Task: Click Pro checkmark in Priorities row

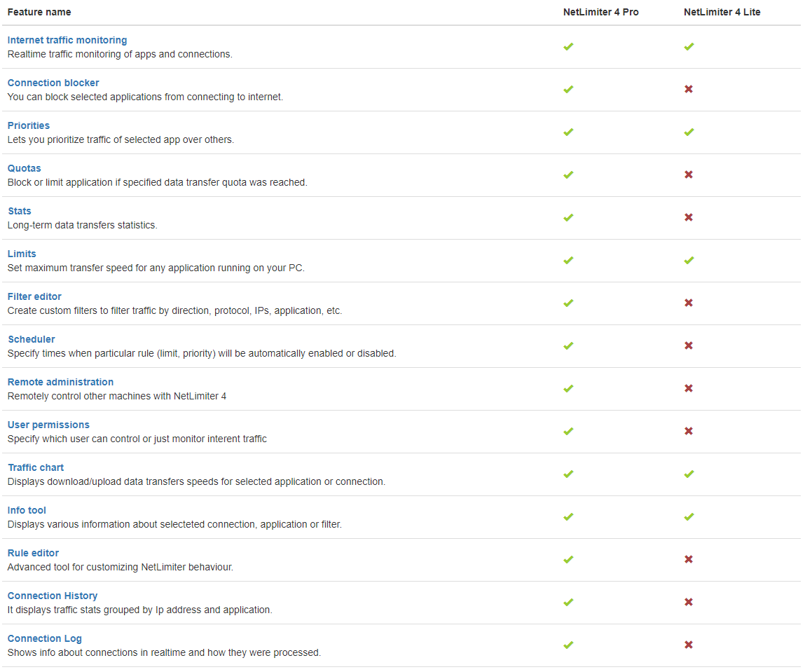Action: pyautogui.click(x=568, y=132)
